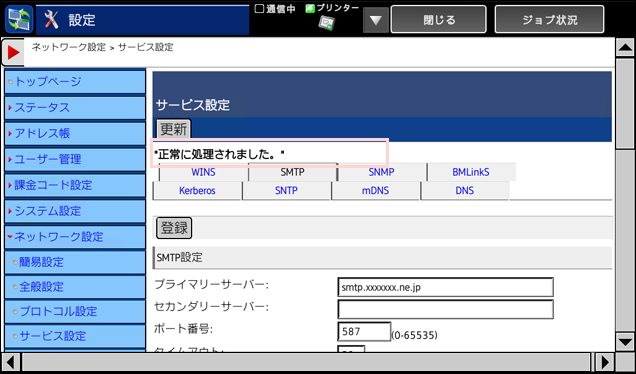Click the vertical scrollbar thumb
This screenshot has height=374, width=636.
tap(625, 103)
